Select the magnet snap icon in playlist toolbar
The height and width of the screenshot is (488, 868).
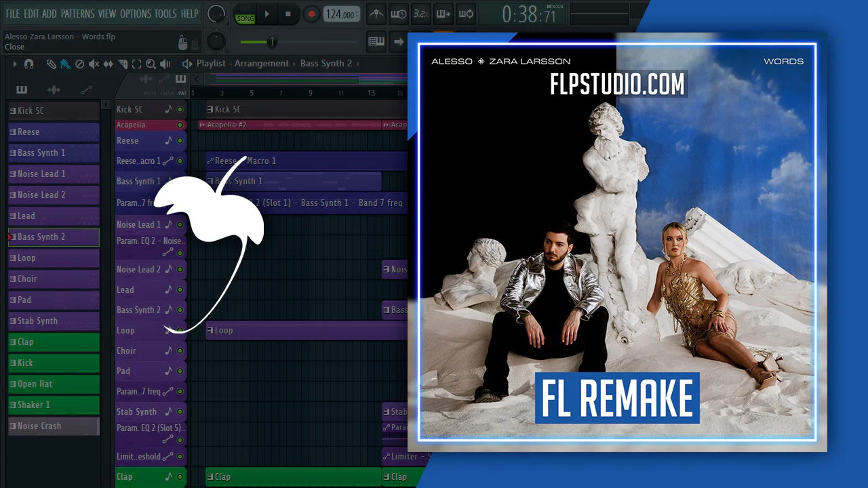[x=29, y=64]
